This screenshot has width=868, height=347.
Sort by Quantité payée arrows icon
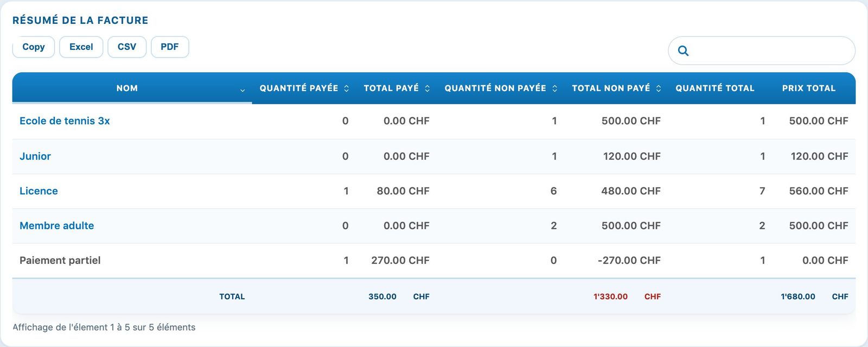click(x=346, y=89)
